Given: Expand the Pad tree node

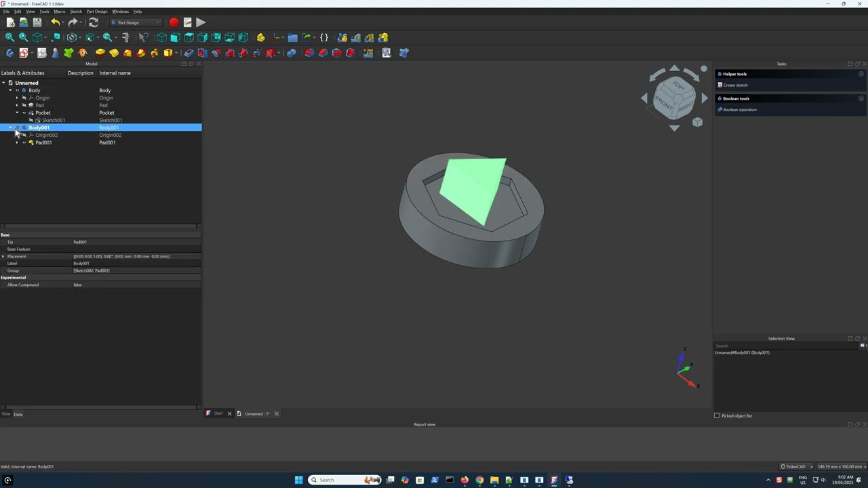Looking at the screenshot, I should (17, 105).
